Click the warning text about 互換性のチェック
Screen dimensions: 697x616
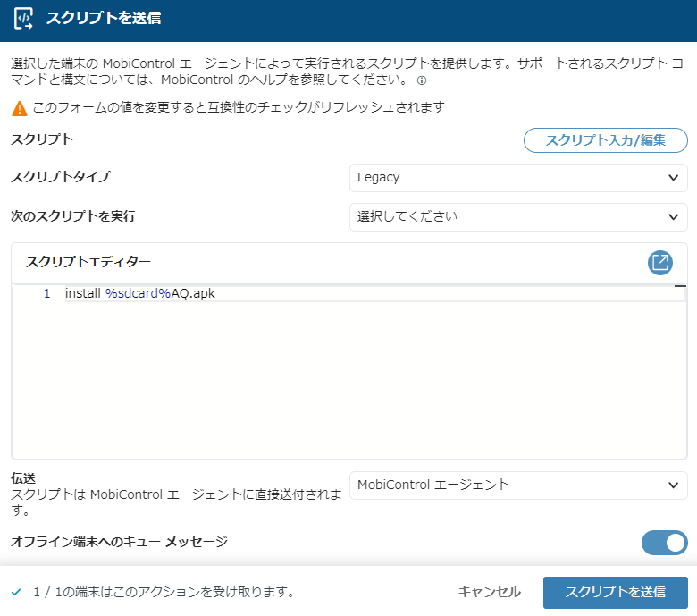(x=239, y=107)
